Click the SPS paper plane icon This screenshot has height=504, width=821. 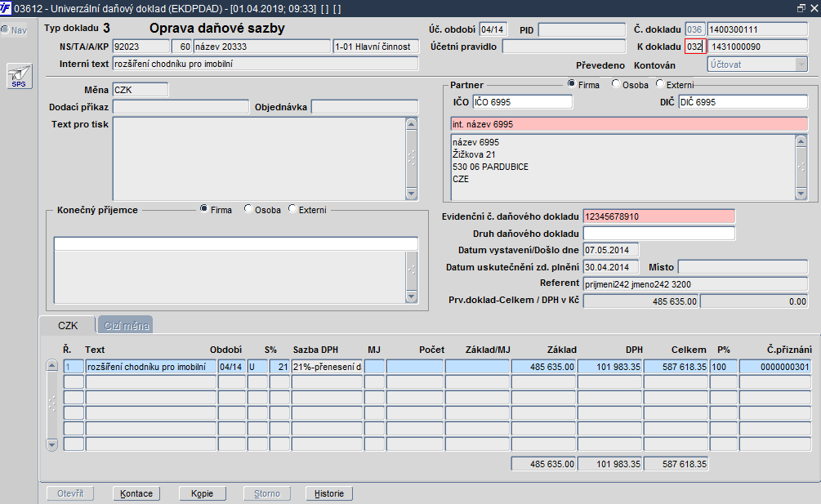point(16,76)
